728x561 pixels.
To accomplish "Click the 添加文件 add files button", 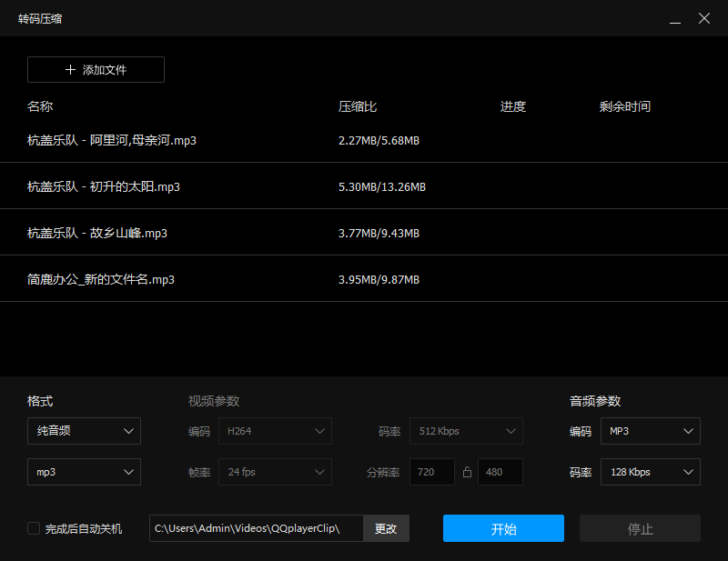I will (96, 69).
